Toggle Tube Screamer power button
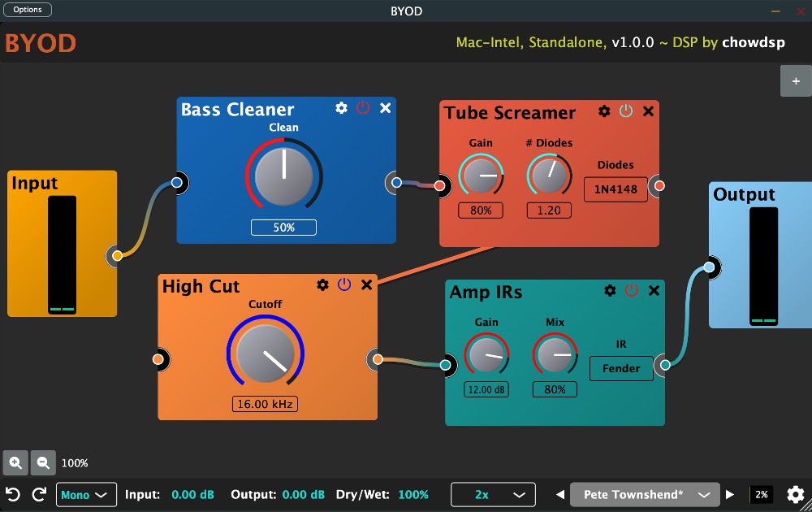Screen dimensions: 812x512 click(626, 111)
